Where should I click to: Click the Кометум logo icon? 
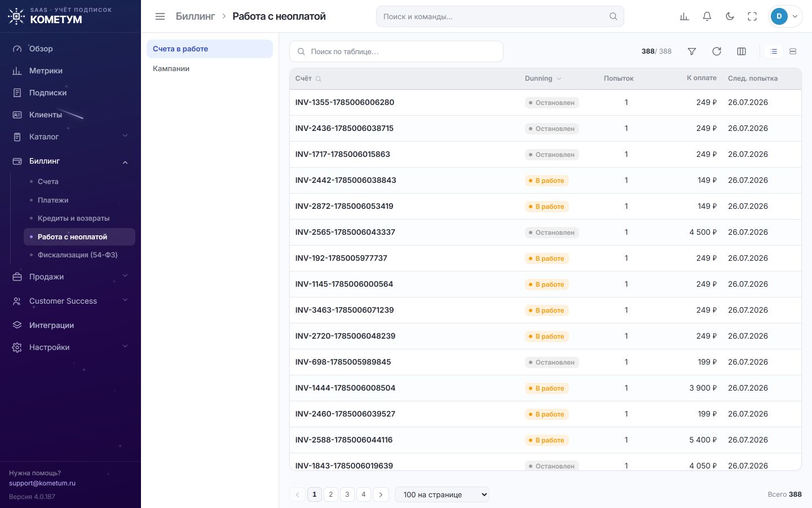coord(16,16)
